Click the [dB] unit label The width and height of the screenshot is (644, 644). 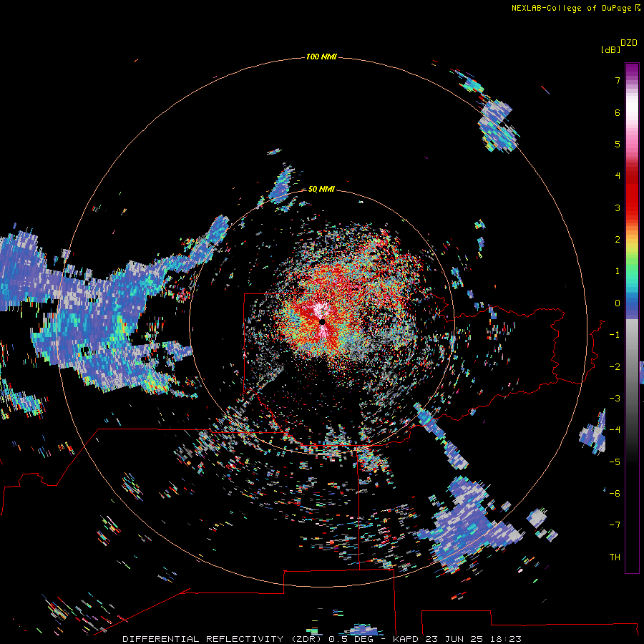(611, 49)
